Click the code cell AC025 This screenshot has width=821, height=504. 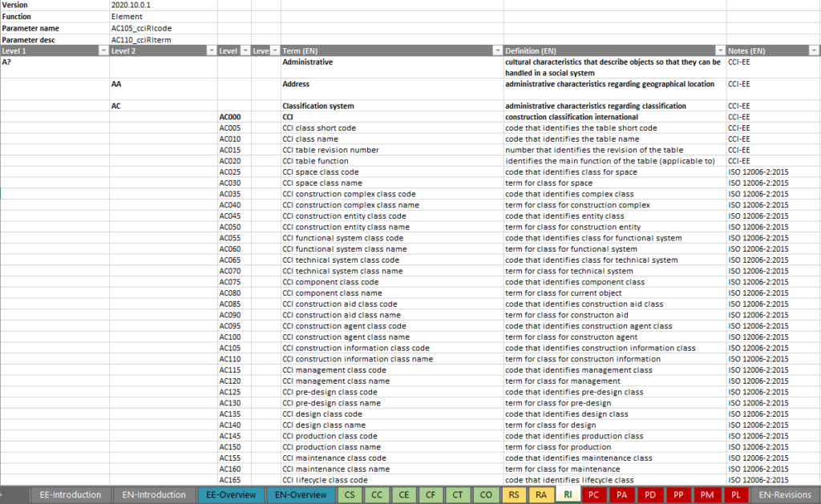pos(234,172)
